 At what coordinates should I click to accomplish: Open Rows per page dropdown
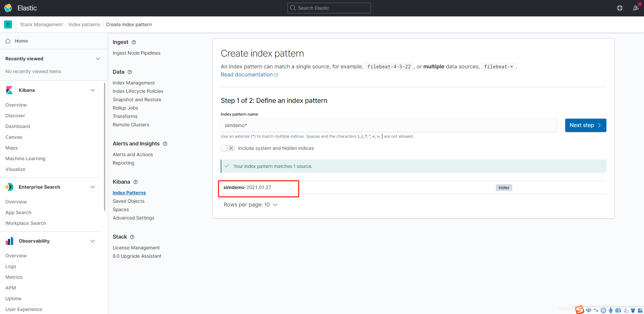tap(250, 205)
